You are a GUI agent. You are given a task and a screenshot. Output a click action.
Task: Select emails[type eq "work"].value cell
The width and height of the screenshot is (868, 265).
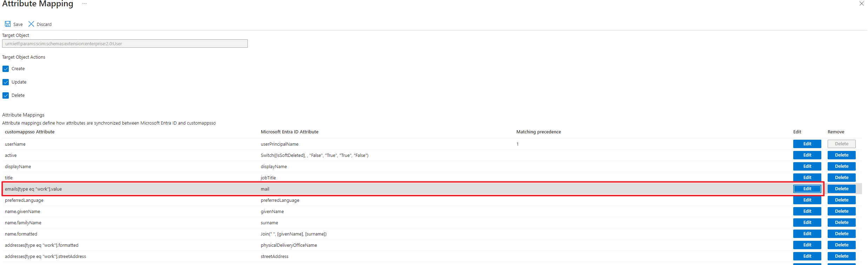coord(33,189)
